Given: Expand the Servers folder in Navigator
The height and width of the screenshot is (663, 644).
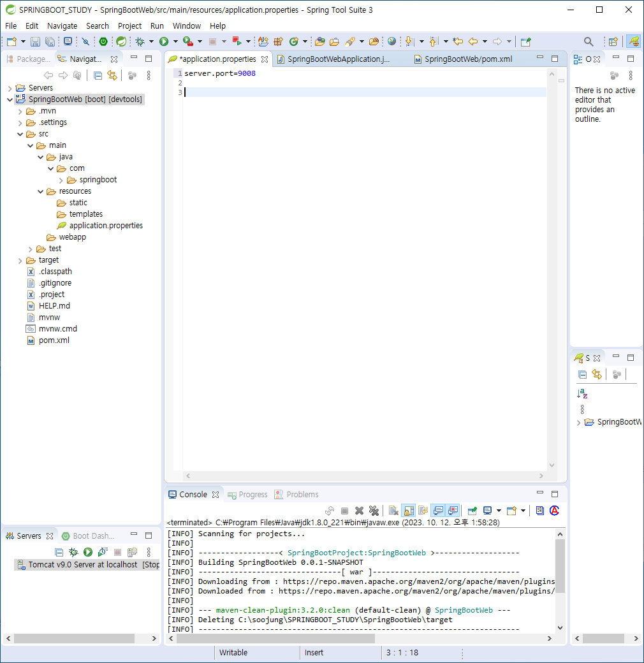Looking at the screenshot, I should 10,89.
